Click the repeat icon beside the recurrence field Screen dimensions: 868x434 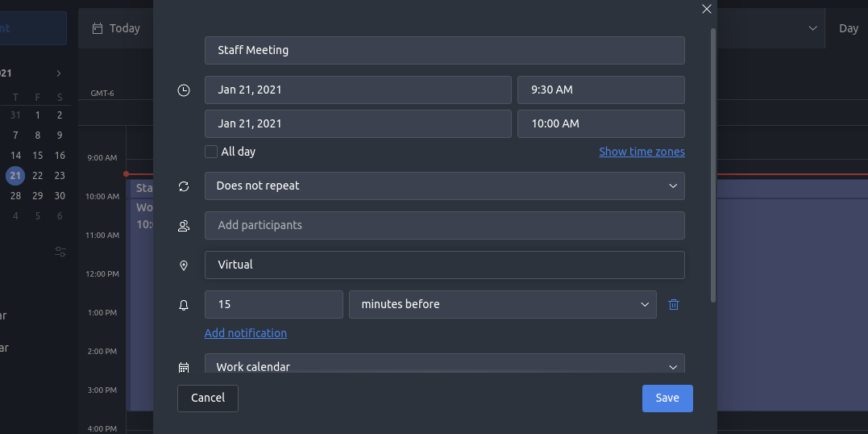click(184, 186)
